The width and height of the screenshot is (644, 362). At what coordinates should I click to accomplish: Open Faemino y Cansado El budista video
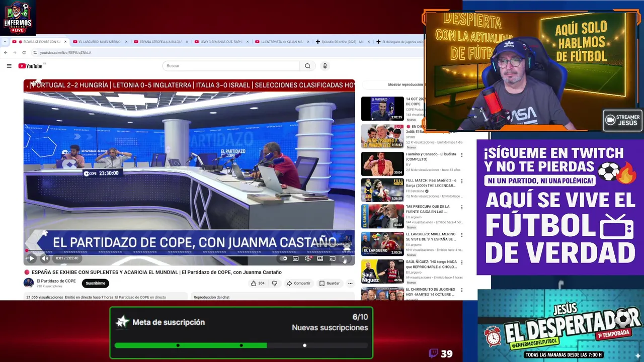(x=382, y=163)
